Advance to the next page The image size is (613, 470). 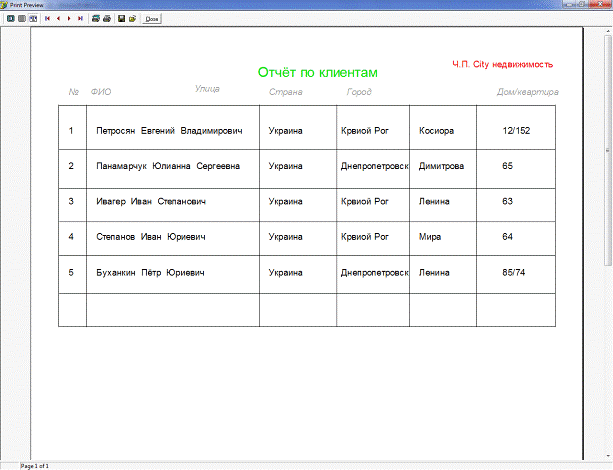click(x=68, y=18)
